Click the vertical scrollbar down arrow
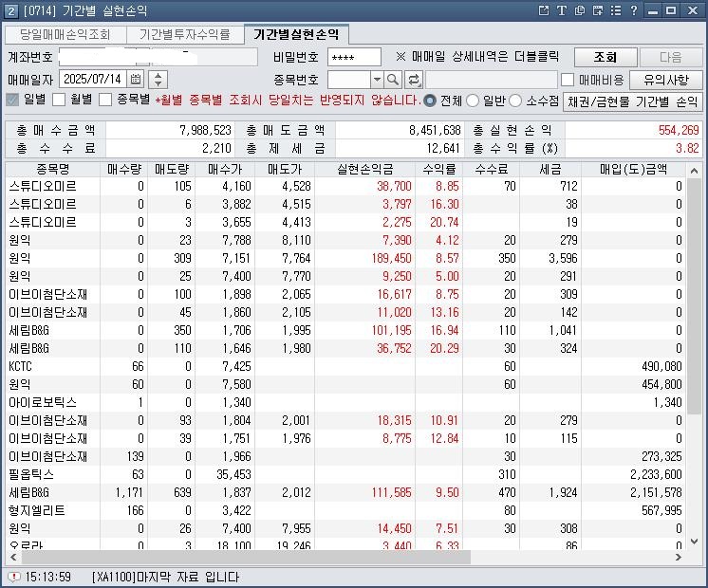 (x=695, y=542)
